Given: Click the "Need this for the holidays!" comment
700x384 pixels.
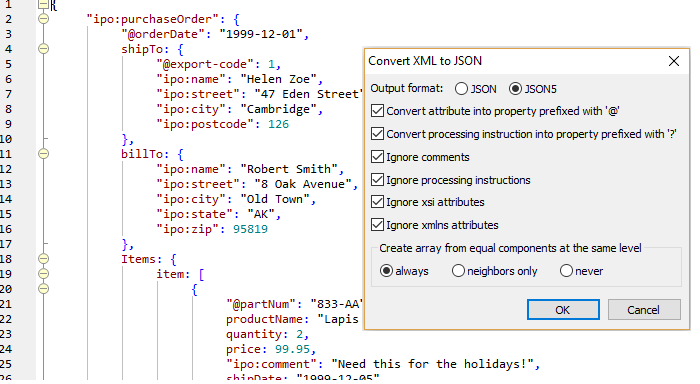Looking at the screenshot, I should click(432, 364).
